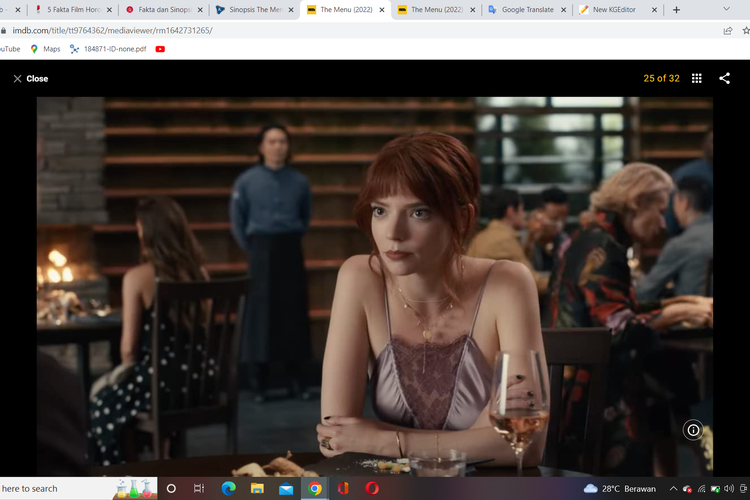The image size is (750, 500).
Task: Close the media viewer
Action: (30, 78)
